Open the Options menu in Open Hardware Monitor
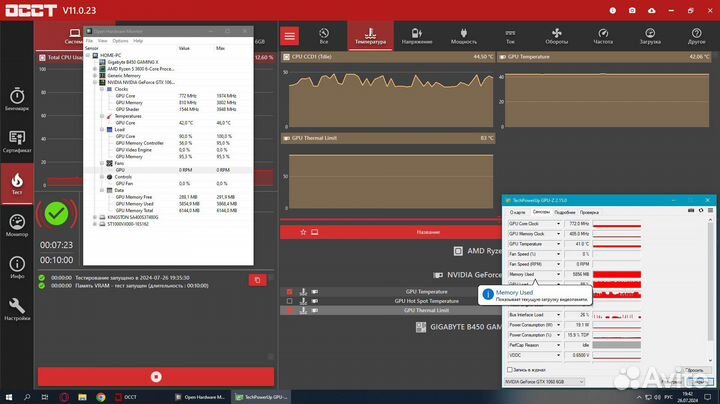The width and height of the screenshot is (720, 404). tap(120, 41)
